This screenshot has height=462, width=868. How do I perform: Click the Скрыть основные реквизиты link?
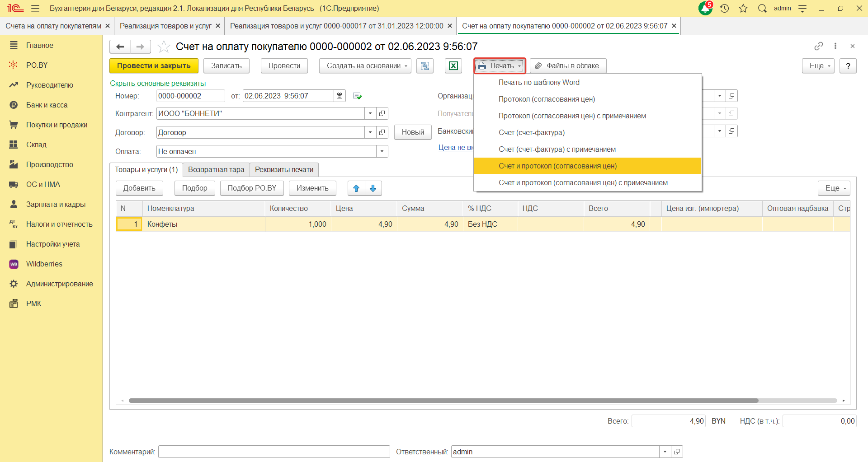pyautogui.click(x=158, y=83)
